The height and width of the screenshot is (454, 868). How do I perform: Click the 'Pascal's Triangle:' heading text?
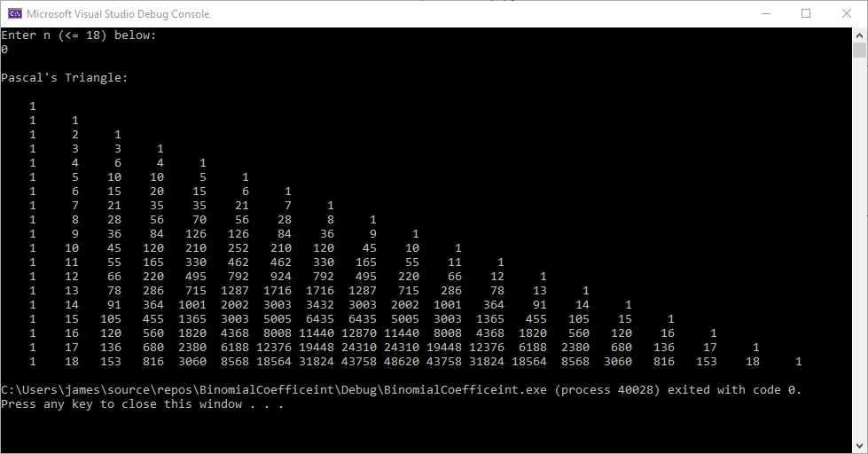tap(64, 78)
